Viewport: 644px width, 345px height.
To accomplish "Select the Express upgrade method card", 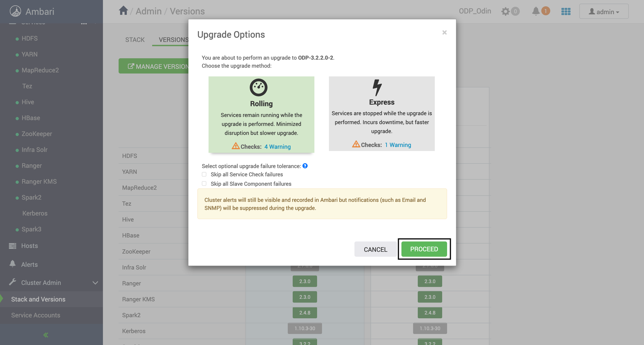I will click(x=382, y=114).
